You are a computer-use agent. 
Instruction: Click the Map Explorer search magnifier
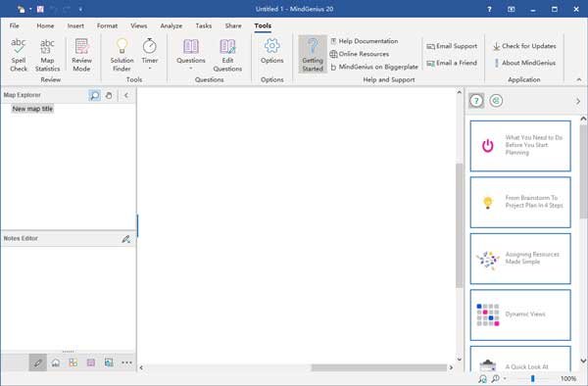[94, 95]
